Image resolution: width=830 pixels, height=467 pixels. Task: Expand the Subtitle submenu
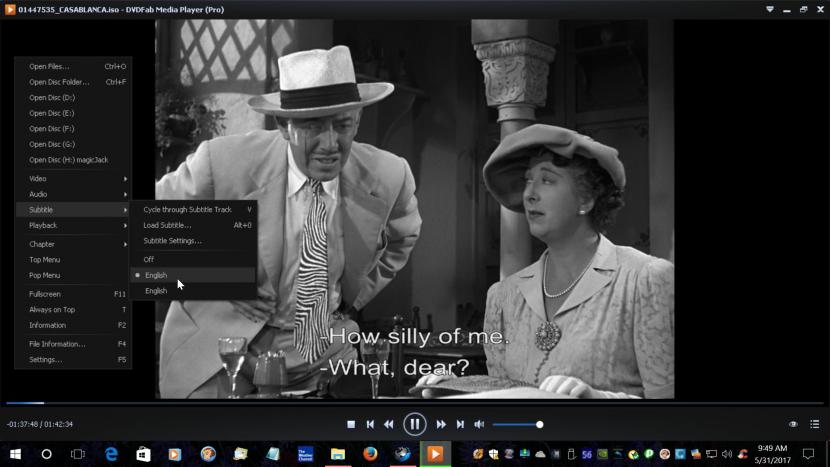tap(73, 210)
